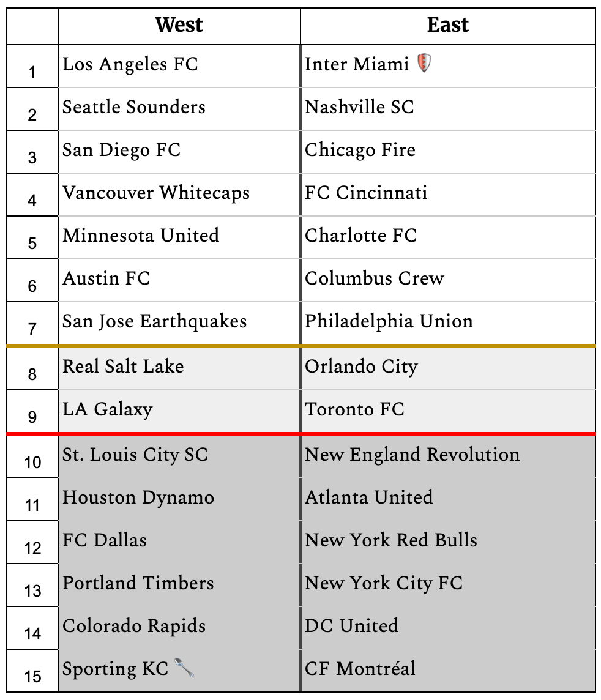
Task: Select the rank 15 row number
Action: tap(32, 676)
